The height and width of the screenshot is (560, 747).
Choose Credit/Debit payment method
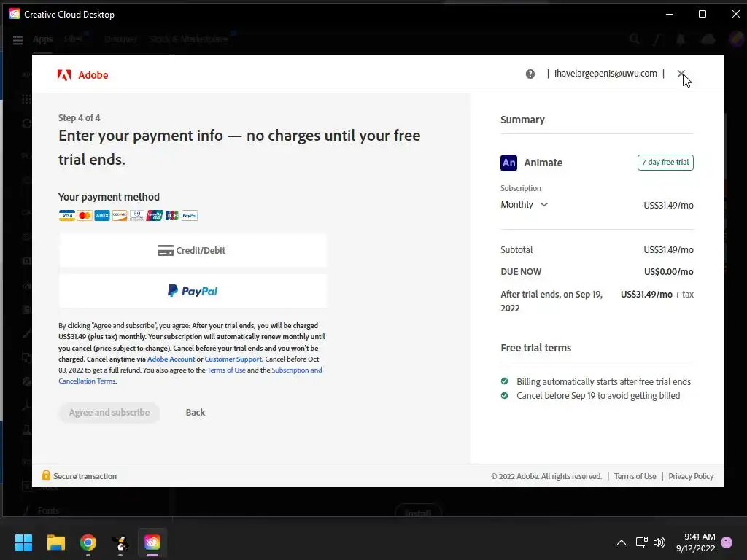[193, 251]
